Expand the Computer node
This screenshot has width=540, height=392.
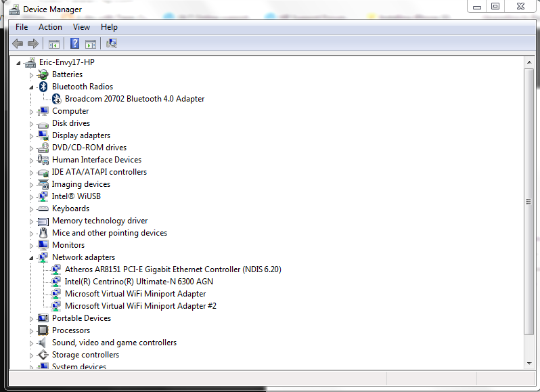(31, 112)
